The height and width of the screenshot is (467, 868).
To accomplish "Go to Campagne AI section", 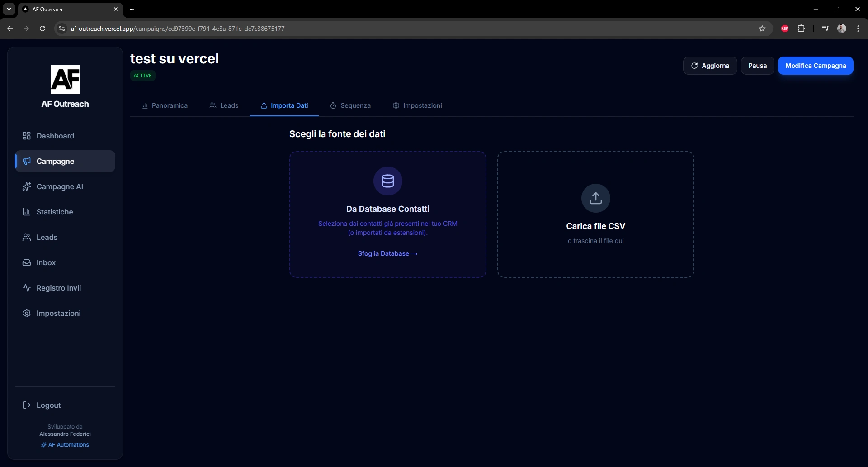I will [65, 186].
